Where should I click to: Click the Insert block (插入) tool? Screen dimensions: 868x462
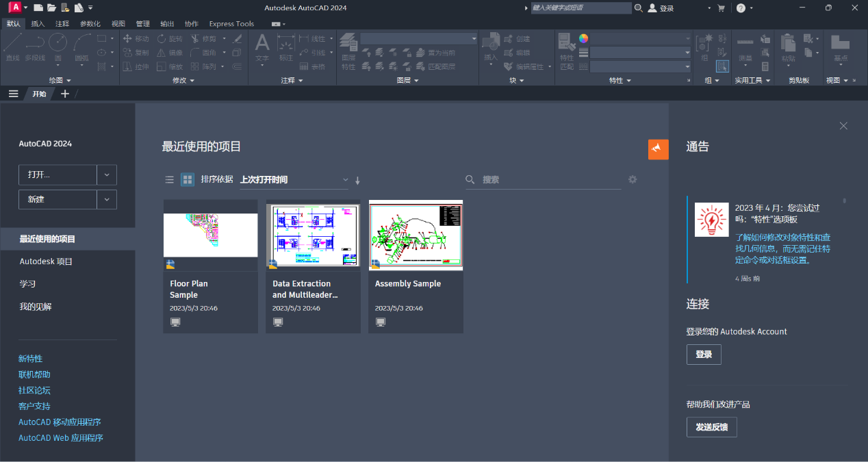(491, 49)
